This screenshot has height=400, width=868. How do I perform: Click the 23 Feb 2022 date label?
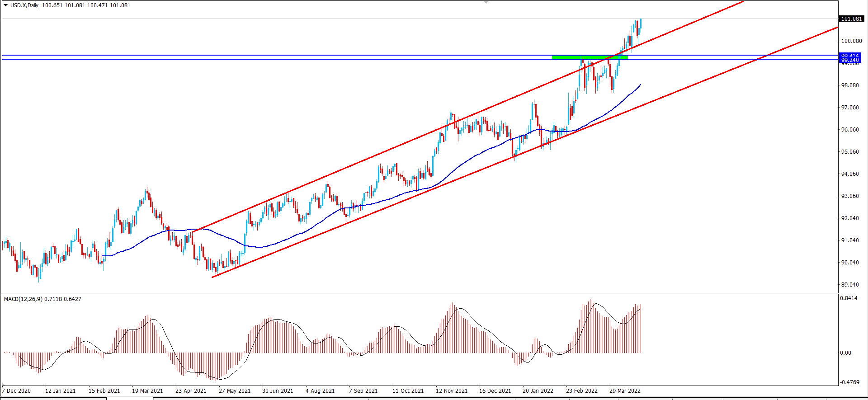pos(581,391)
